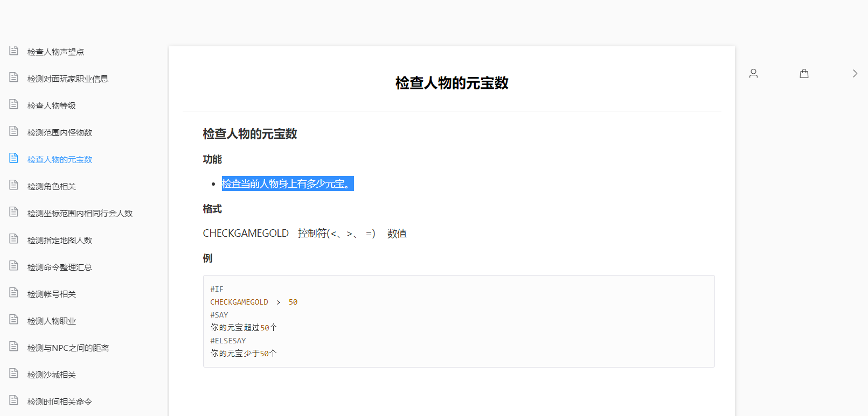Click document icon beside 检测人物职业
868x416 pixels.
(14, 320)
